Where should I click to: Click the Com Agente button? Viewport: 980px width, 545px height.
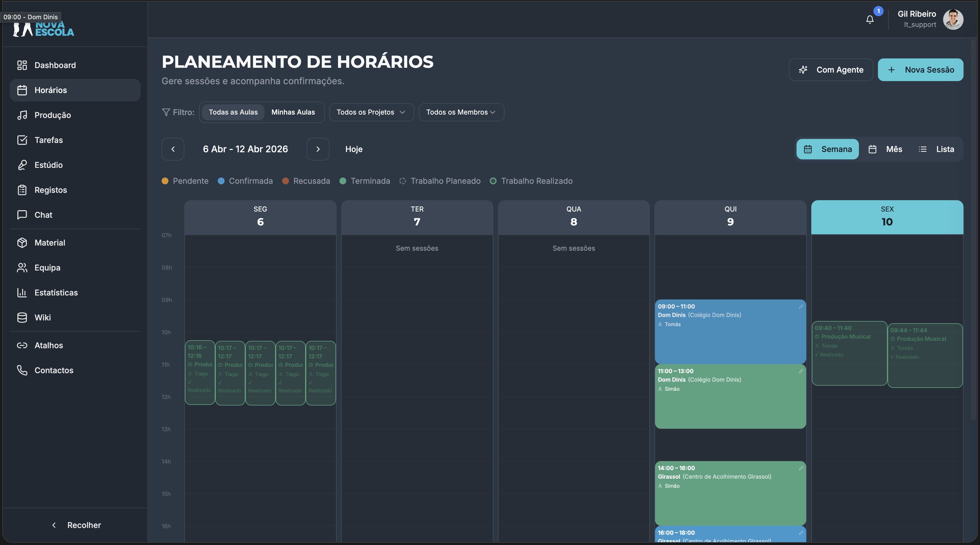[831, 69]
